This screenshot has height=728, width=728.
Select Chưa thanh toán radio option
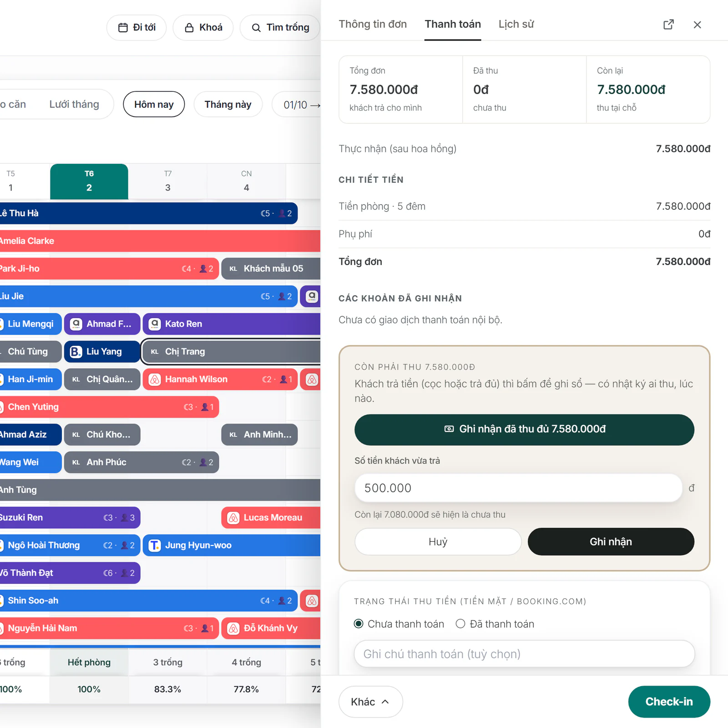(x=359, y=624)
